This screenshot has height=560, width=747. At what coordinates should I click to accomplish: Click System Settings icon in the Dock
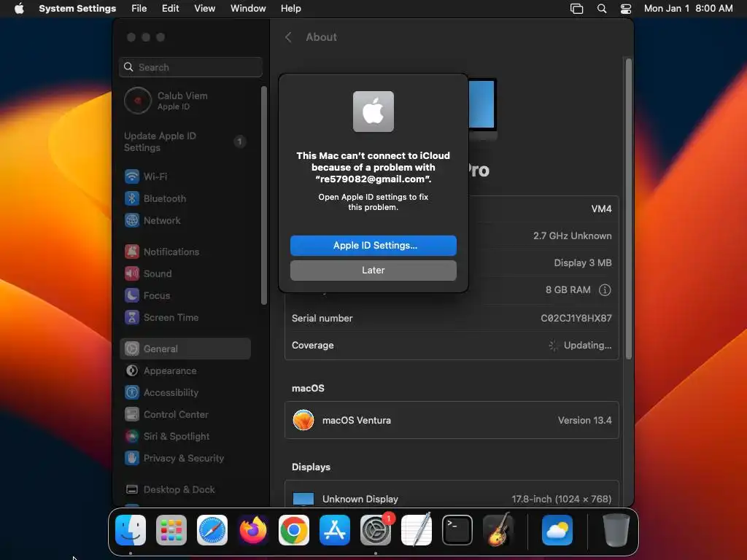coord(376,530)
